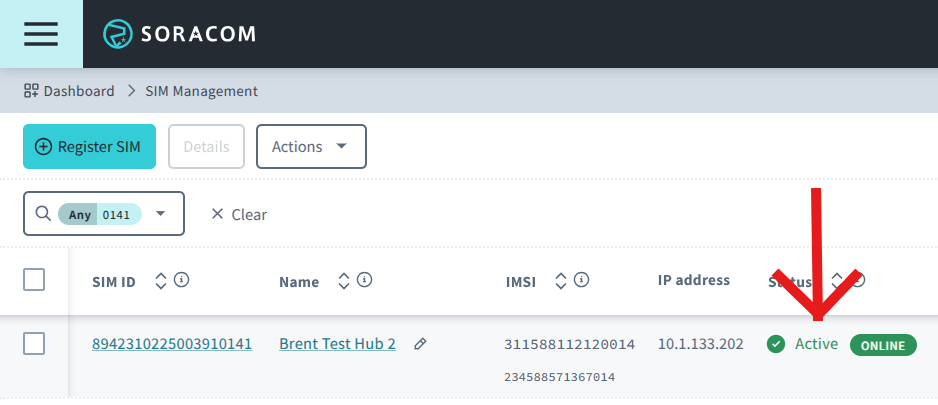Go to Dashboard in the breadcrumb
Screen dimensions: 938x405
[x=78, y=91]
